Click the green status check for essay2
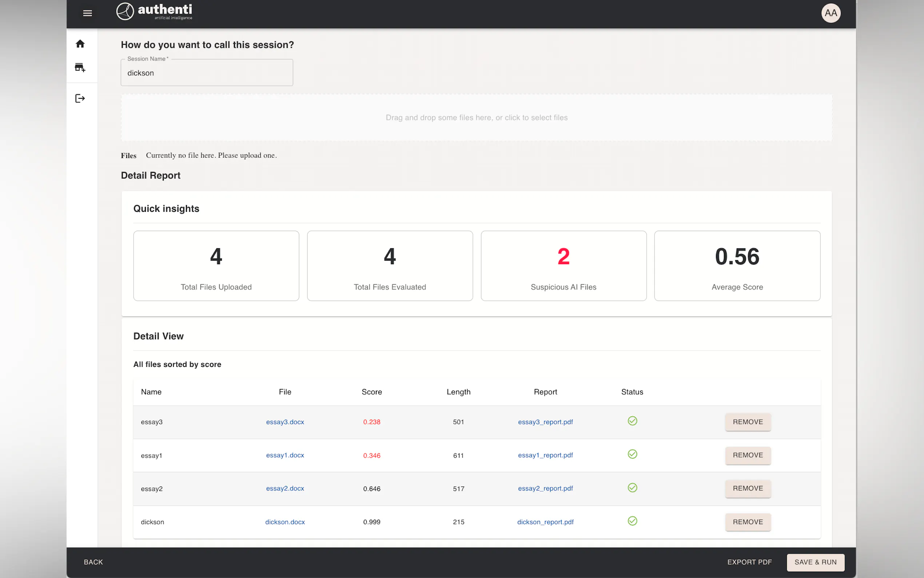The height and width of the screenshot is (578, 924). point(632,488)
